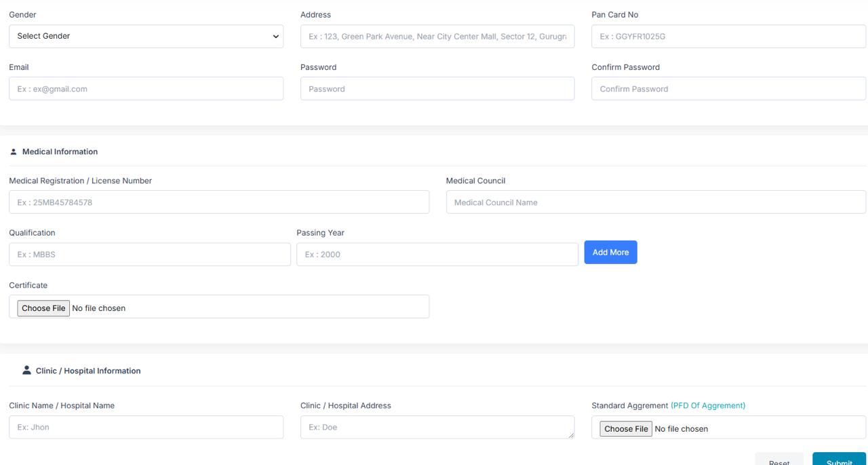The height and width of the screenshot is (465, 868).
Task: Choose a file for Standard Aggrement
Action: pyautogui.click(x=626, y=429)
